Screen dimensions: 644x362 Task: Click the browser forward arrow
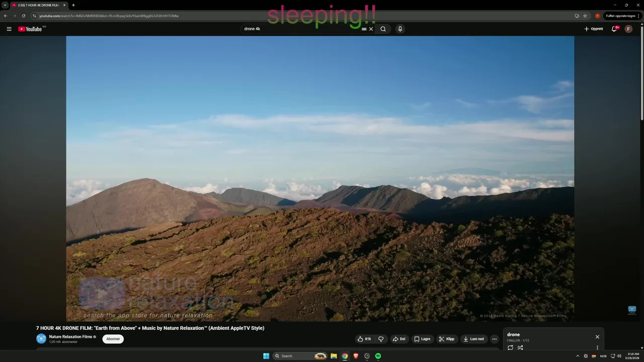[x=14, y=16]
